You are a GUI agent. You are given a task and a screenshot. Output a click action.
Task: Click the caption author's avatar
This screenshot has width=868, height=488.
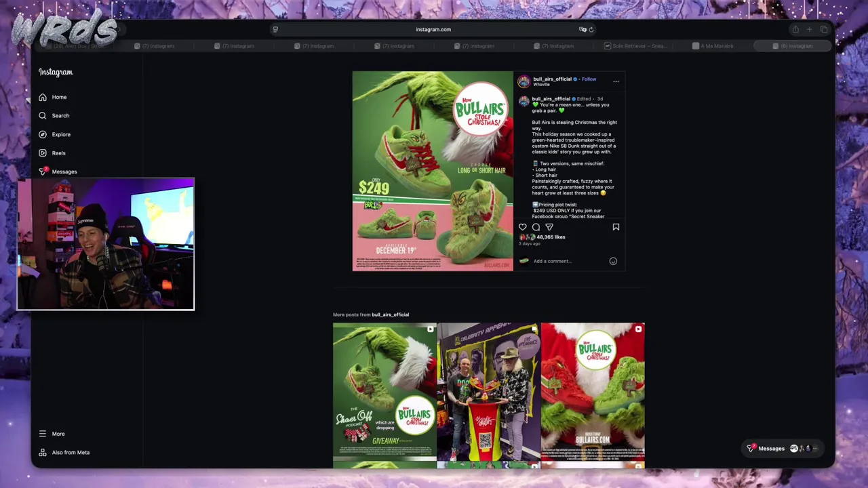point(524,101)
